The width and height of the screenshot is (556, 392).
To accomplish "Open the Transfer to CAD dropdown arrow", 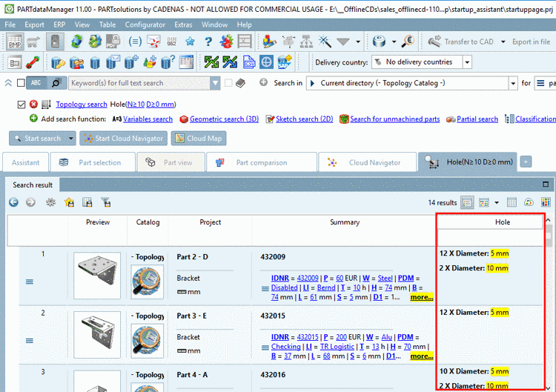I will pos(503,41).
